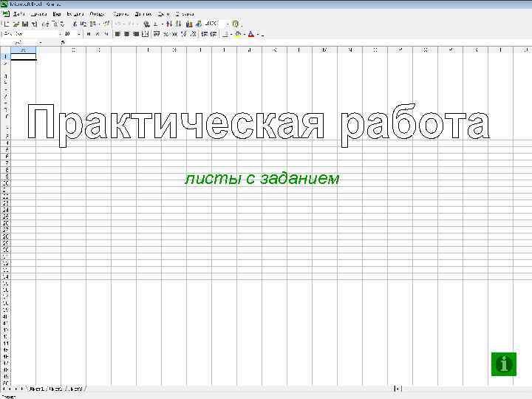Open the zoom percentage dropdown
The height and width of the screenshot is (399, 532).
tap(228, 24)
